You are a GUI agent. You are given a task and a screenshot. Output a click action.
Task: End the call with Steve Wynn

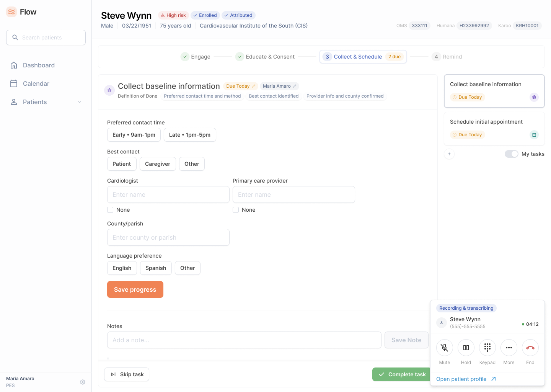[x=530, y=348]
